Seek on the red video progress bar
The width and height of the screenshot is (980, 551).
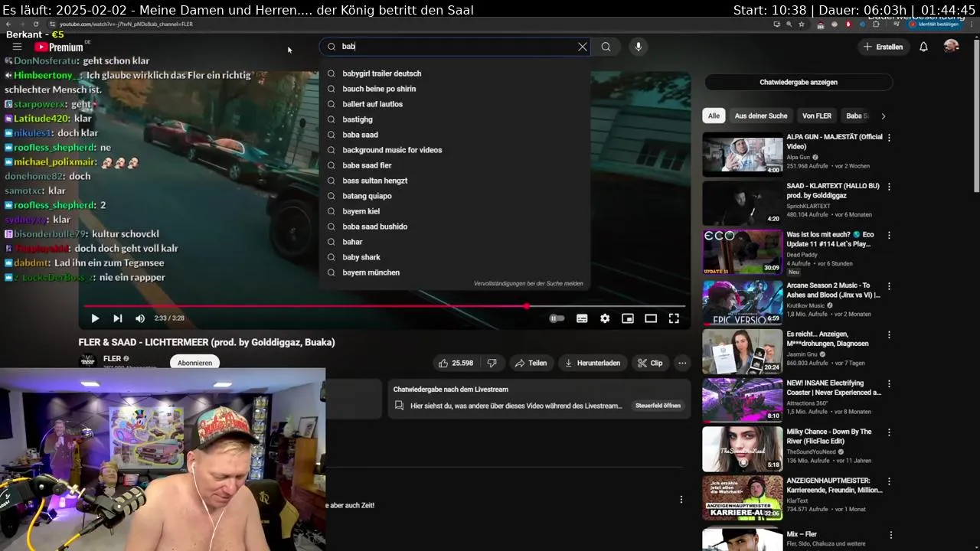[x=385, y=306]
